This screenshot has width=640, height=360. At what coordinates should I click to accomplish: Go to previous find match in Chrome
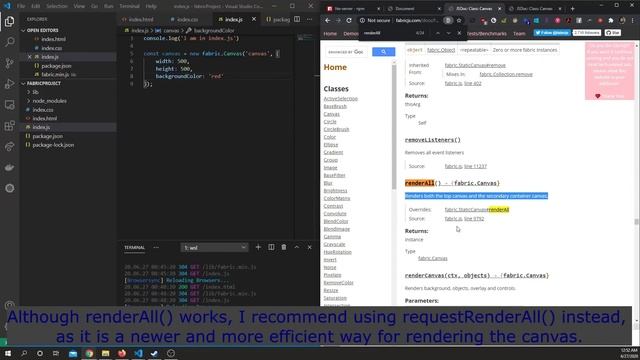pyautogui.click(x=438, y=33)
